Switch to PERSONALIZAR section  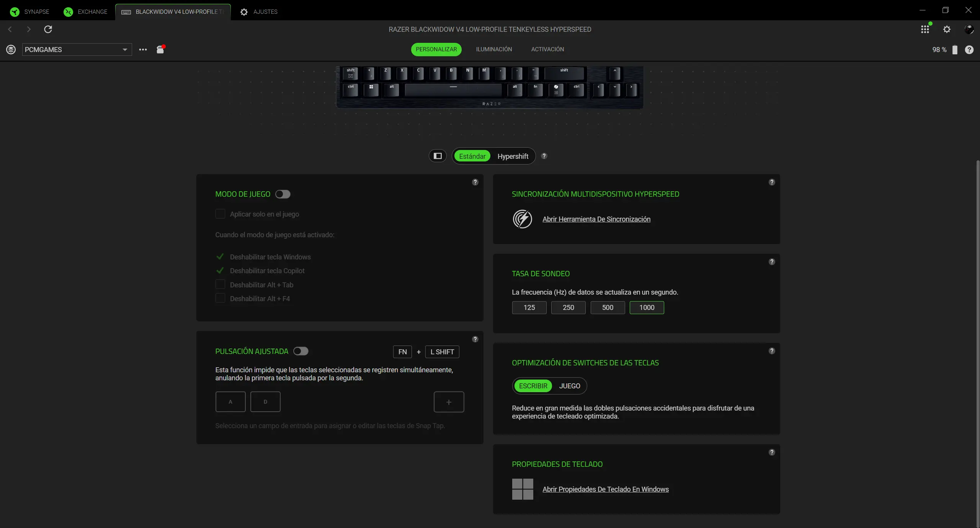pyautogui.click(x=436, y=49)
